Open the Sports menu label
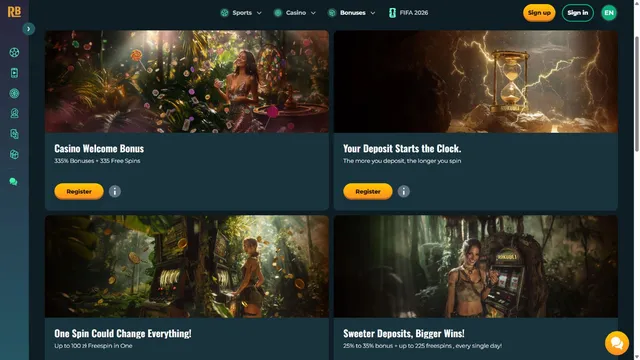640x360 pixels. pos(242,13)
